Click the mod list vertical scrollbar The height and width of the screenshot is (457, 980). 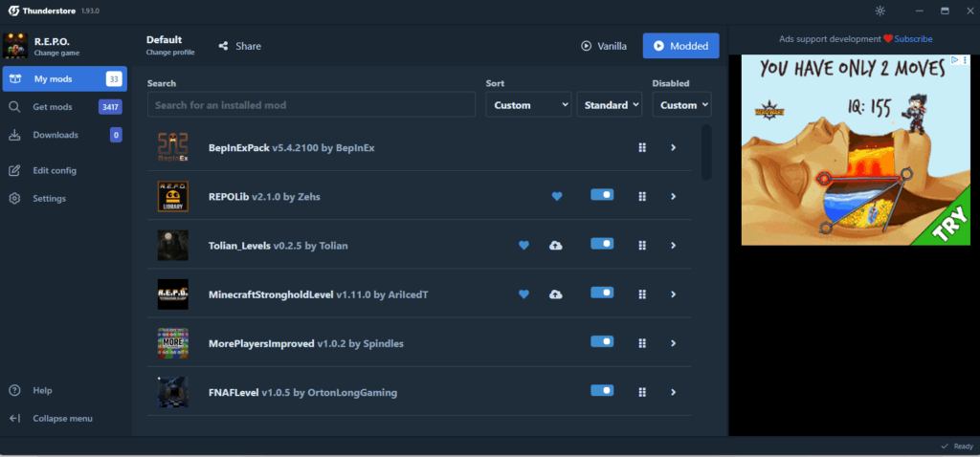click(x=706, y=152)
